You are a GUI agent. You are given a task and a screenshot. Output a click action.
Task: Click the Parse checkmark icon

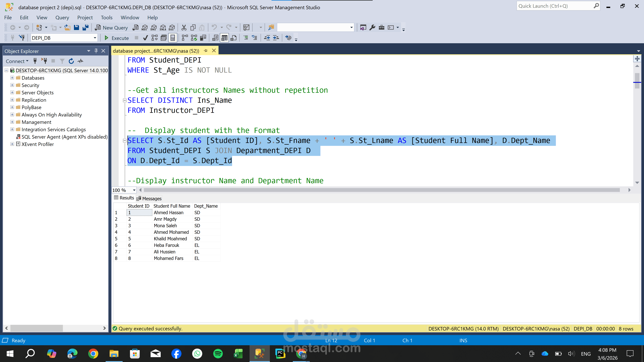click(145, 38)
